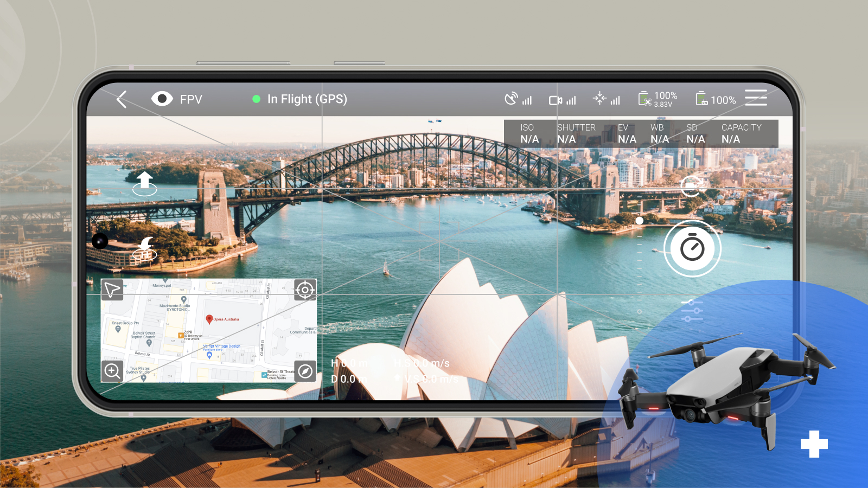
Task: Recenter map with crosshair target icon
Action: (x=305, y=290)
